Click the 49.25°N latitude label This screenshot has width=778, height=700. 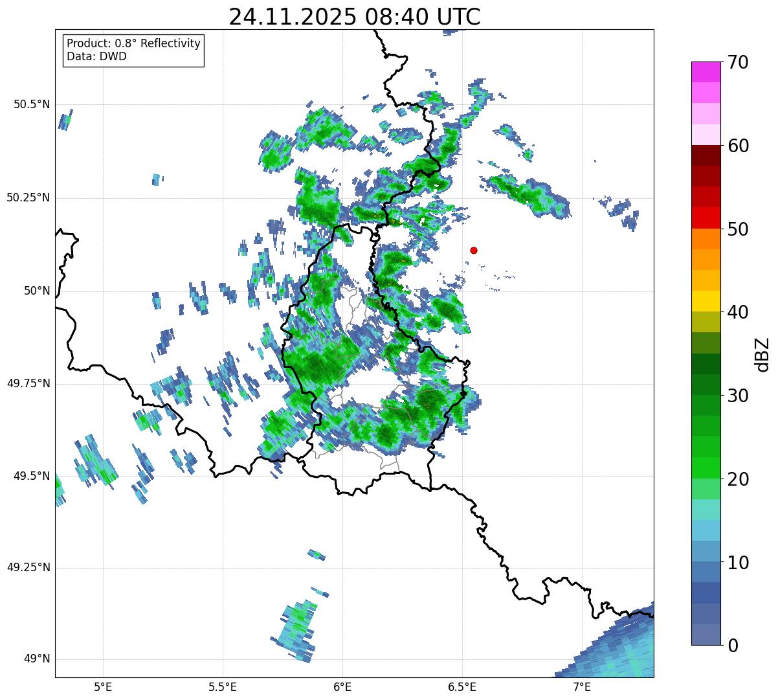point(28,567)
